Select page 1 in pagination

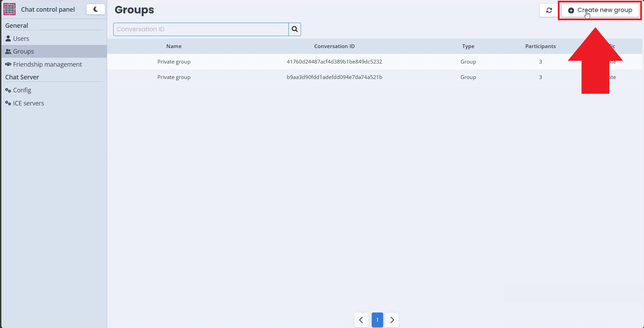coord(377,320)
